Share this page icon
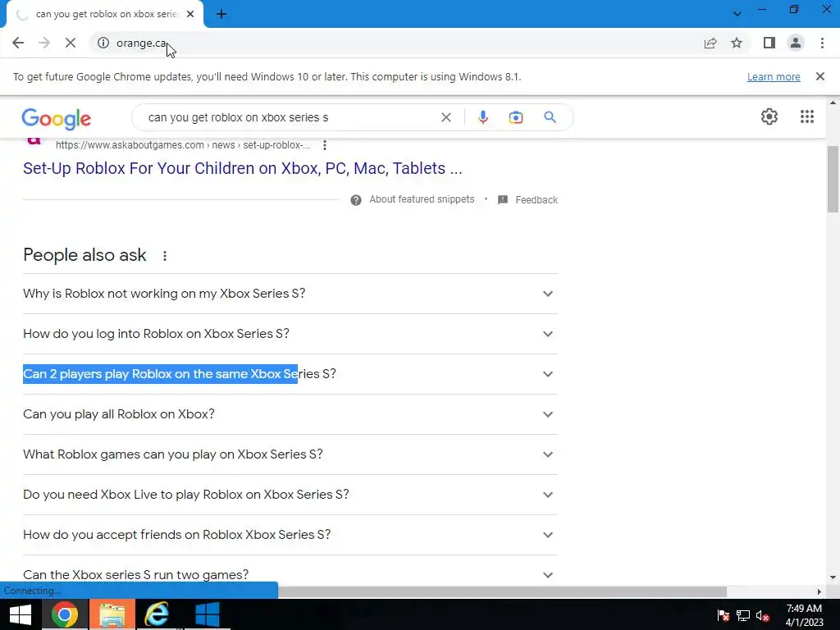 coord(710,43)
